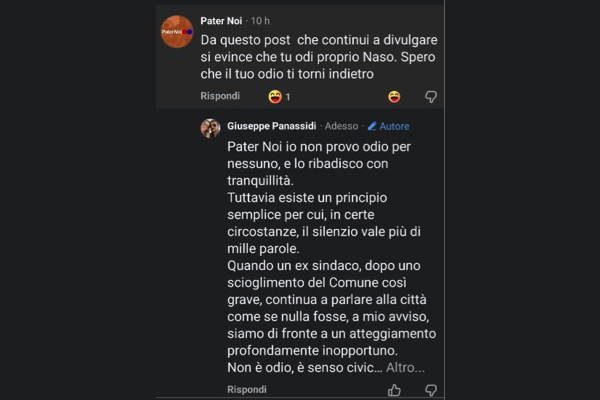This screenshot has height=400, width=600.
Task: Open Pater Noi's profile picture
Action: tap(177, 32)
